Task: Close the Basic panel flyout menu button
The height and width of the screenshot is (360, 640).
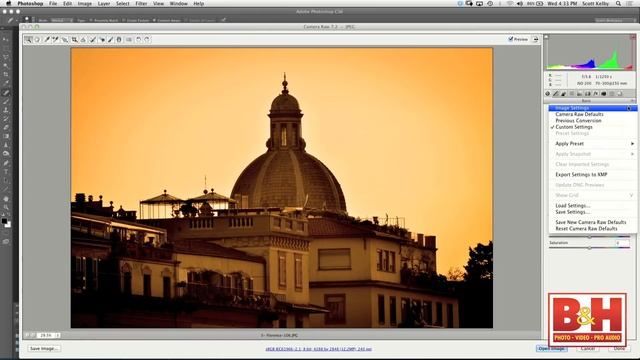Action: pos(633,100)
